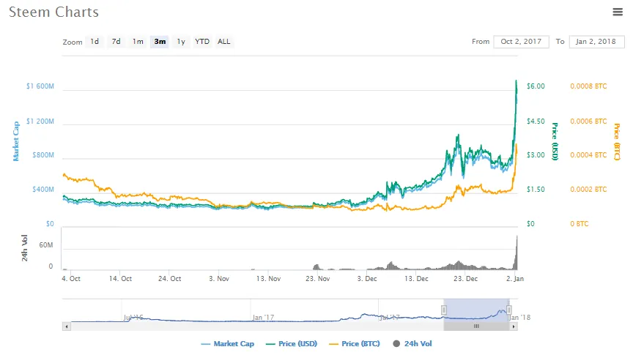The image size is (644, 355).
Task: Click the navigator left scroll arrow
Action: pyautogui.click(x=67, y=326)
